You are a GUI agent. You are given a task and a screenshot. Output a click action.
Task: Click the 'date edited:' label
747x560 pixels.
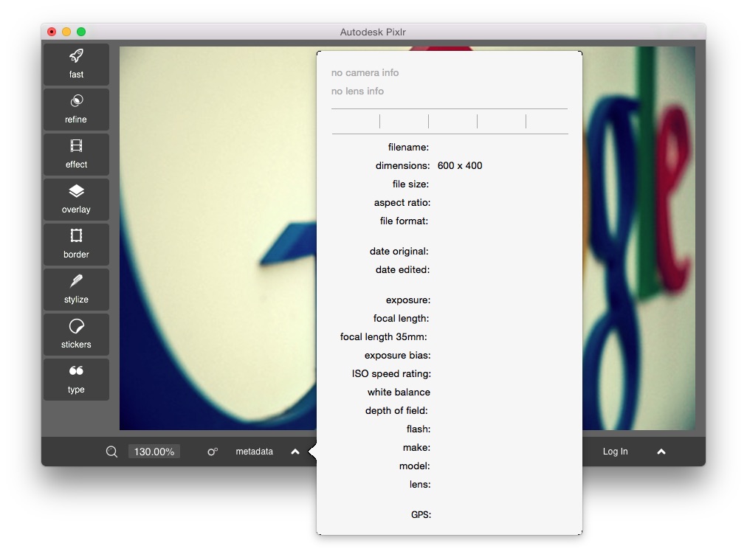point(402,269)
